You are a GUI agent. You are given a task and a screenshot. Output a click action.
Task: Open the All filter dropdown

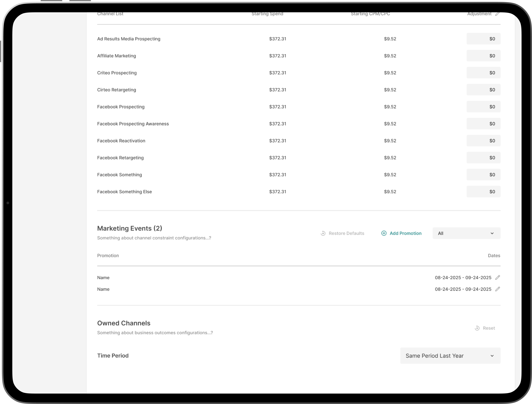click(x=466, y=233)
